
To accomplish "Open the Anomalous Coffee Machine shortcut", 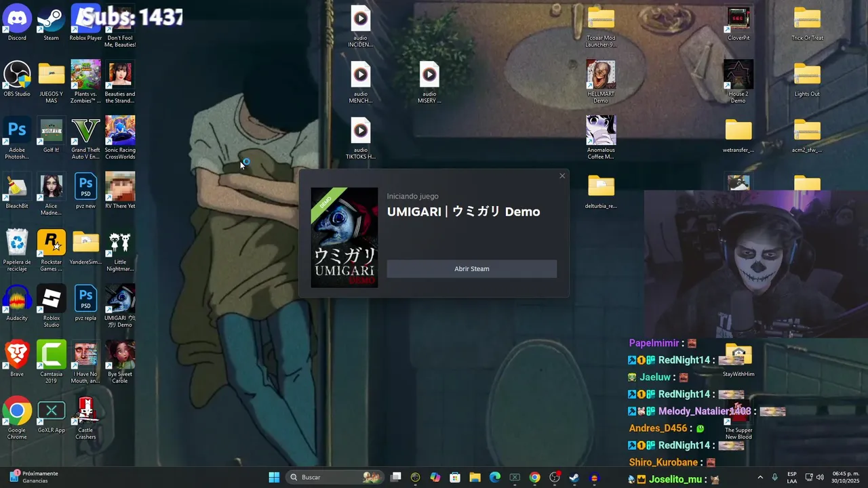I will (601, 138).
